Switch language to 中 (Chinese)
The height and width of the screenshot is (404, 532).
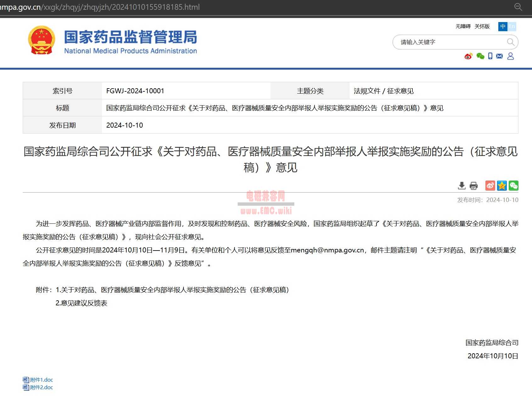coord(503,26)
